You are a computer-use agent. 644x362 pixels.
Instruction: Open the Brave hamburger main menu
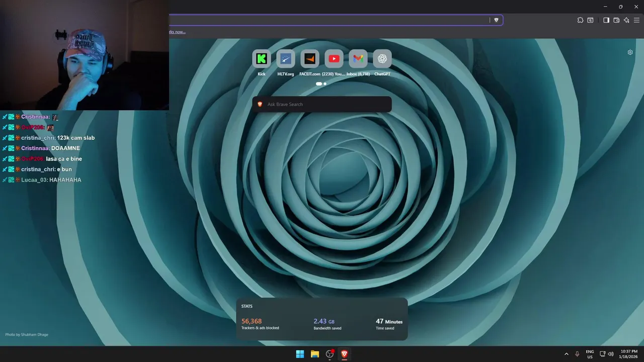click(x=636, y=20)
